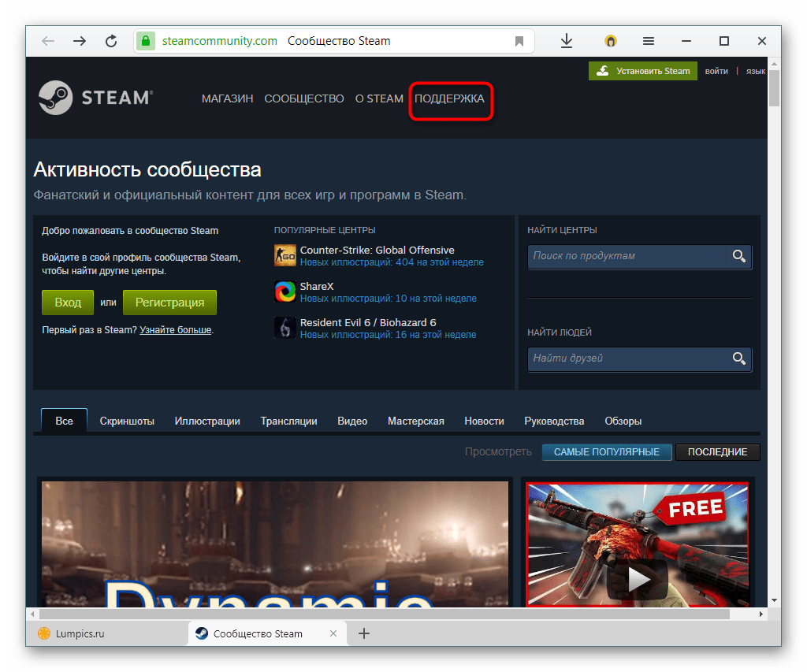The width and height of the screenshot is (807, 672).
Task: Click the green Регистрация button
Action: 170,302
